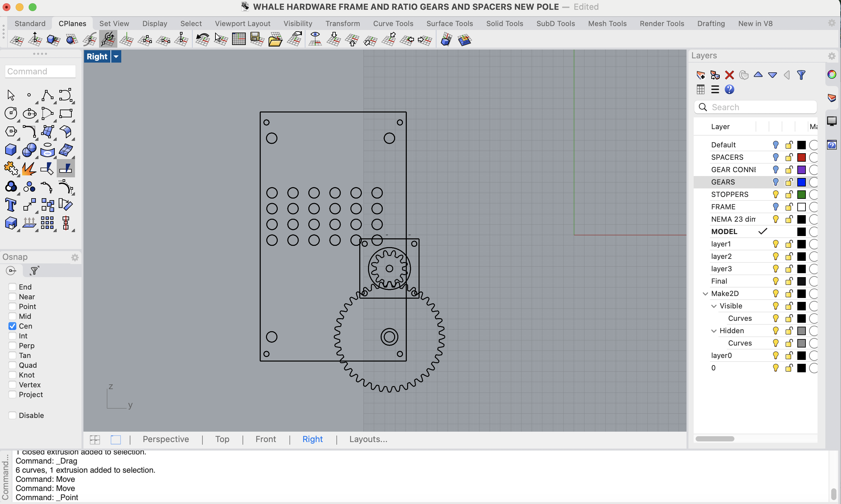Change the GEARS layer blue color swatch
The image size is (841, 504).
coord(801,182)
